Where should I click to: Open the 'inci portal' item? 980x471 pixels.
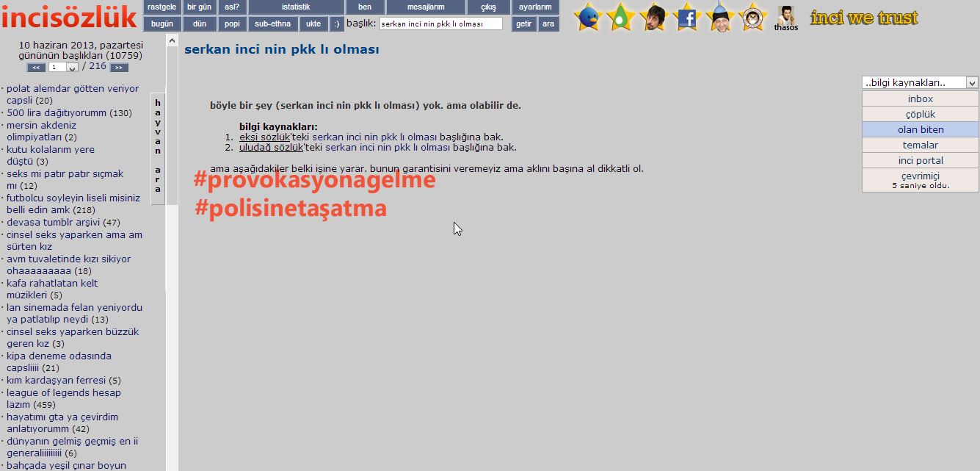pyautogui.click(x=920, y=160)
